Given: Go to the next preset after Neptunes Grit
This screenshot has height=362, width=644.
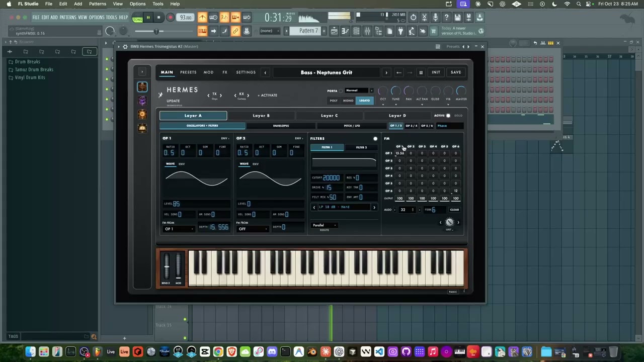Looking at the screenshot, I should pos(386,72).
